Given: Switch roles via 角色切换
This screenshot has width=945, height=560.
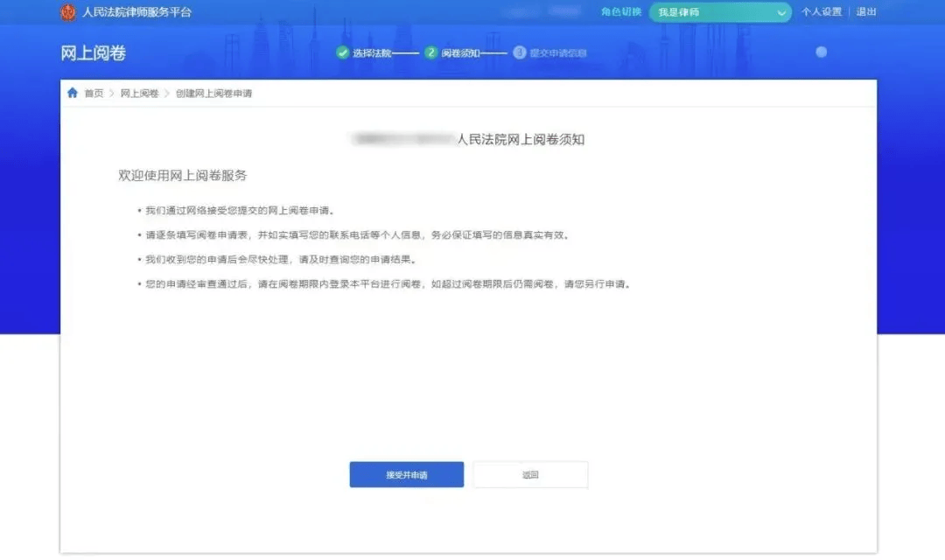Looking at the screenshot, I should point(621,12).
